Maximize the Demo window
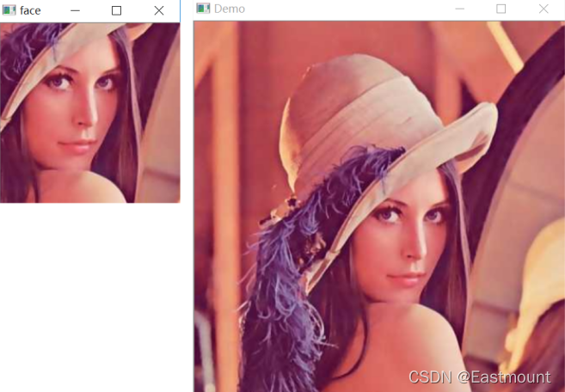Screen dimensions: 565x392 pyautogui.click(x=501, y=9)
